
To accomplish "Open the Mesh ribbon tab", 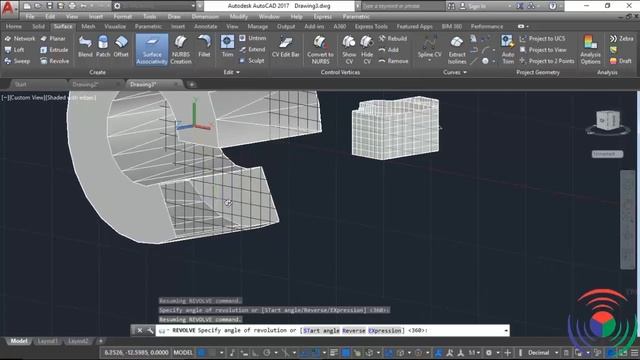I will (88, 26).
